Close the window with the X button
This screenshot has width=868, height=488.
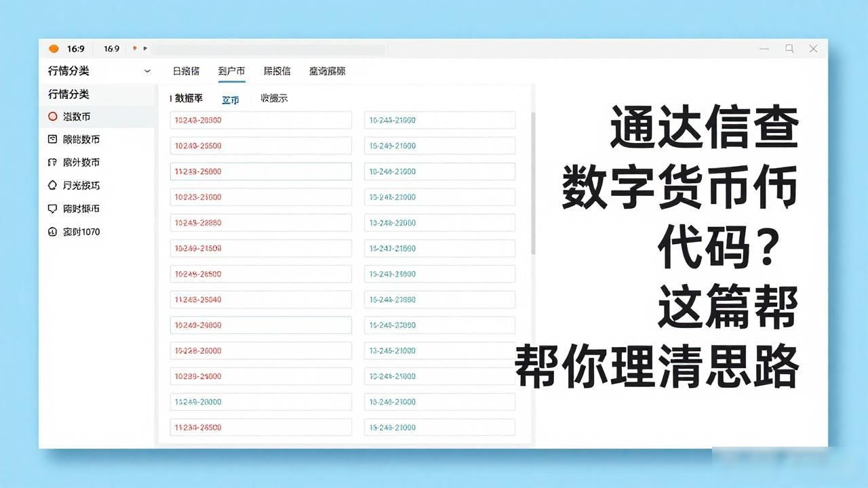(813, 49)
